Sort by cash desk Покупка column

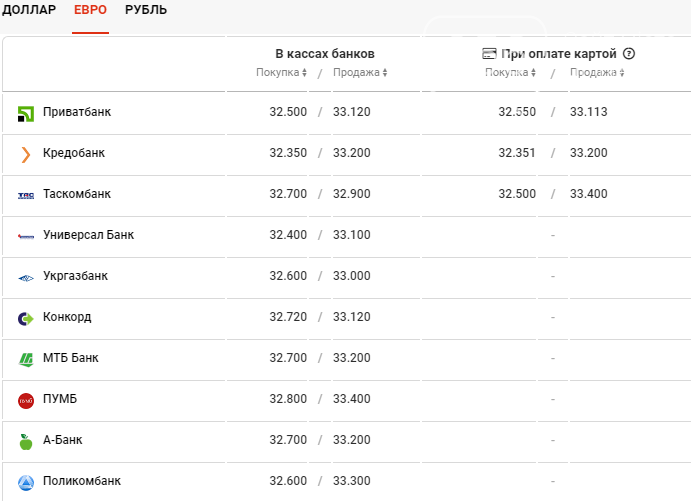coord(282,72)
